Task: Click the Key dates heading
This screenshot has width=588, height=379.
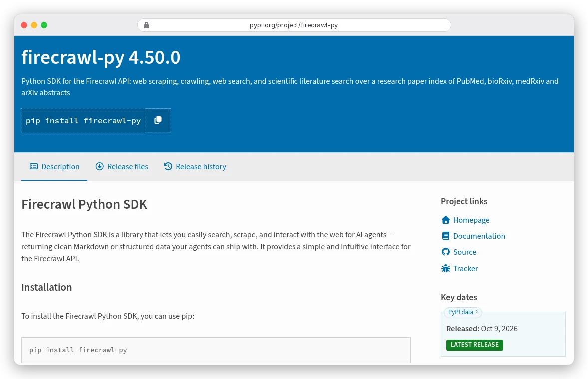Action: pyautogui.click(x=459, y=297)
